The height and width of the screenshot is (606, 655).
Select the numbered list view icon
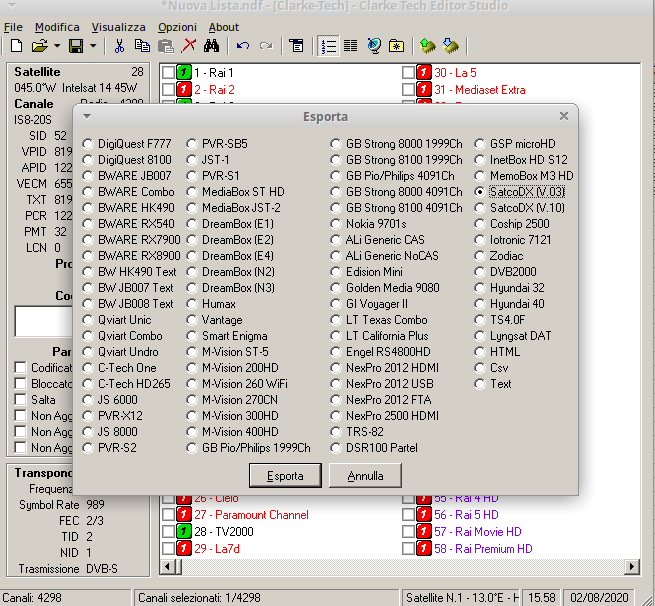(x=328, y=46)
